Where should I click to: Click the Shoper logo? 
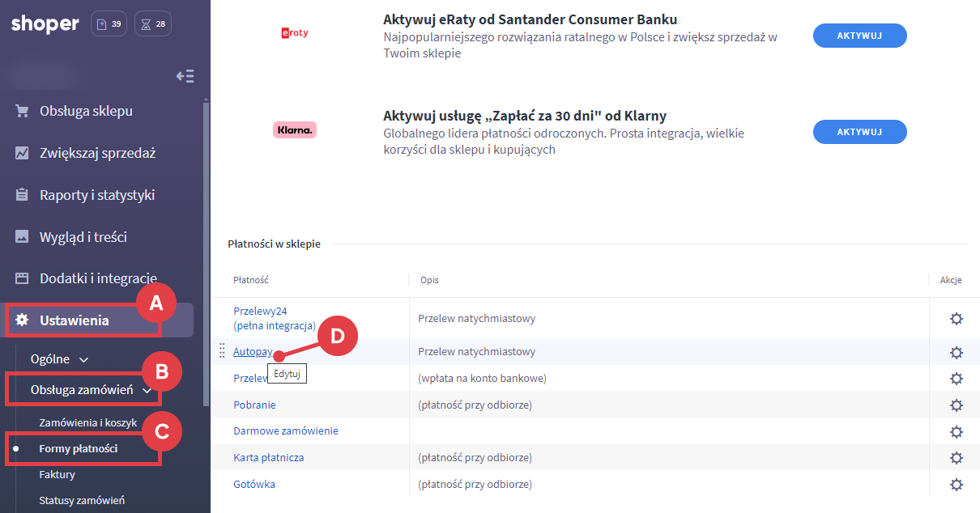coord(45,24)
